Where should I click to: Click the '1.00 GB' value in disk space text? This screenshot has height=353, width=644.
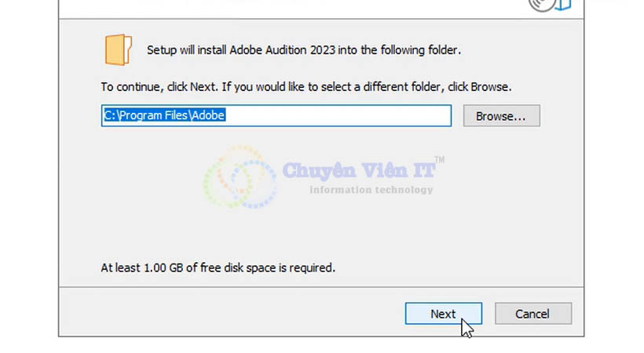point(163,267)
